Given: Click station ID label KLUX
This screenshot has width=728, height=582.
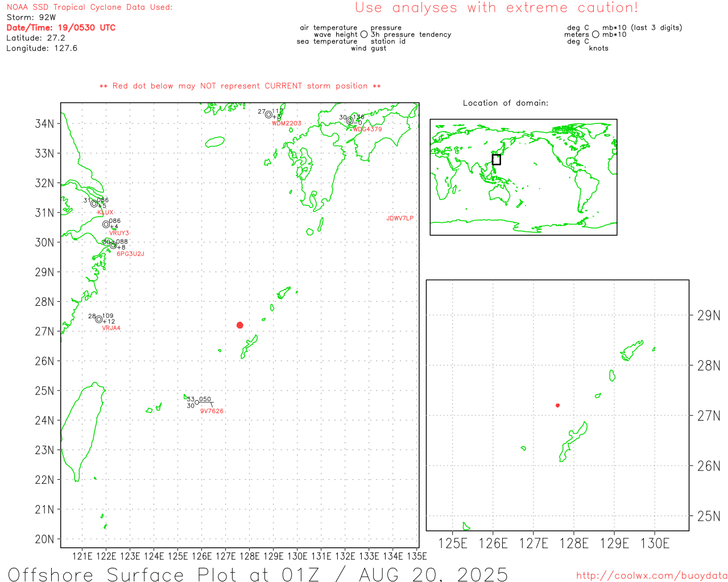Looking at the screenshot, I should [105, 213].
